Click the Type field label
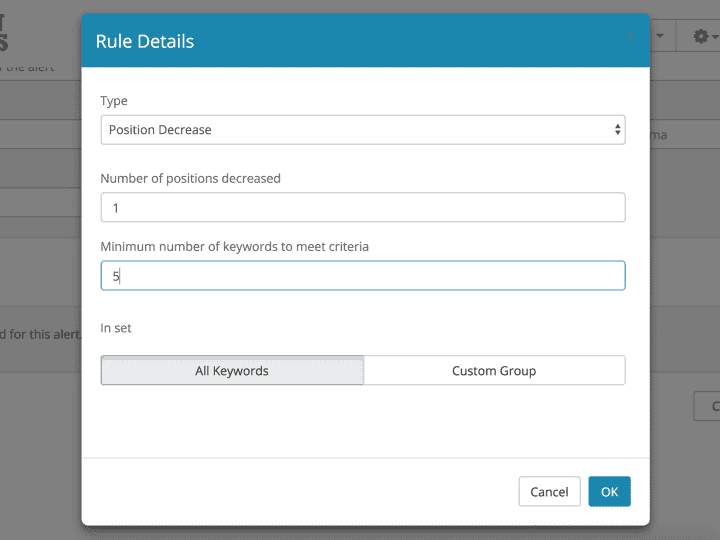This screenshot has width=720, height=540. tap(114, 101)
